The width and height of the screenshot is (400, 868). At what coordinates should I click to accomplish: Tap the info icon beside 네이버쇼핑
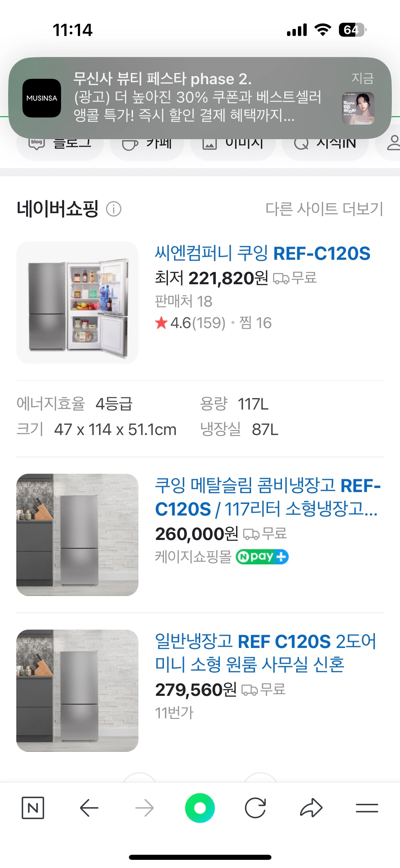[x=114, y=209]
